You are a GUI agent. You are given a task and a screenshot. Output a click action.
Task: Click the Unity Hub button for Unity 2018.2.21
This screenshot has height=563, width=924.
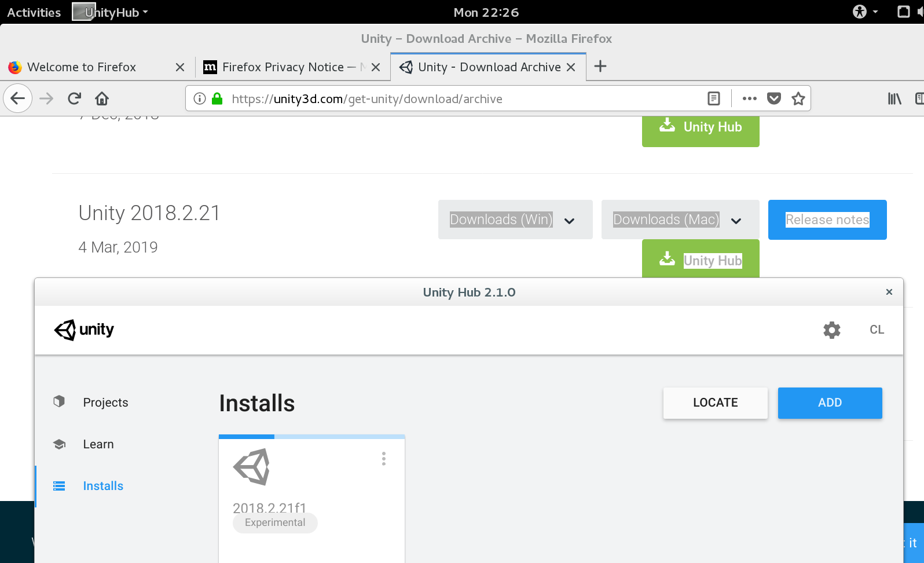(x=701, y=259)
